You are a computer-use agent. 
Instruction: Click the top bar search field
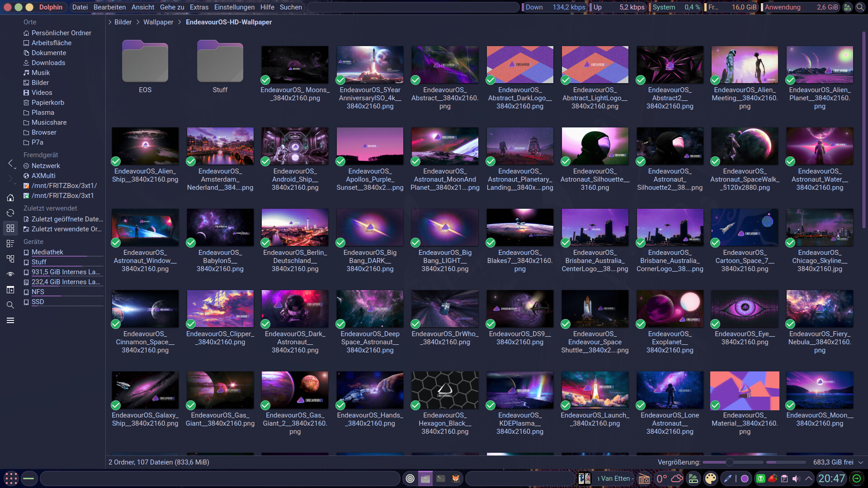click(413, 7)
